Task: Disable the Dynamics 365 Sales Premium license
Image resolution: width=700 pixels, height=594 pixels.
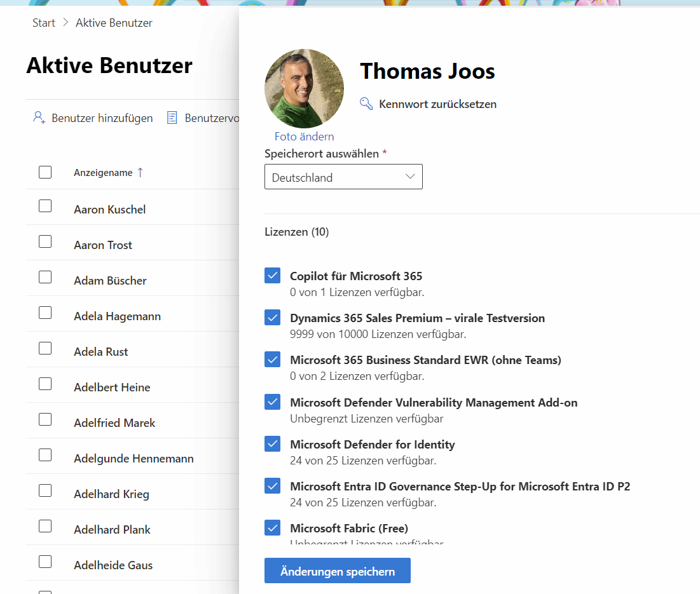Action: (272, 317)
